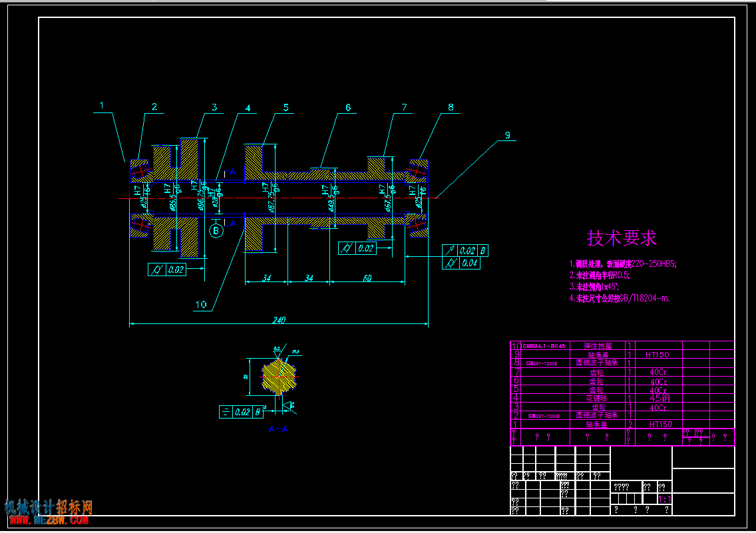Viewport: 756px width, 533px height.
Task: Click the A-A section view label
Action: 278,430
